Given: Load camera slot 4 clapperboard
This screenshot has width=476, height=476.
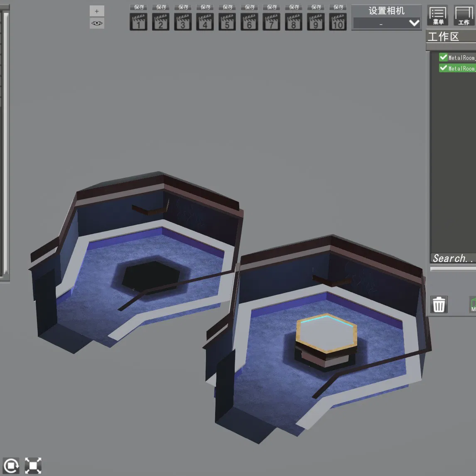Looking at the screenshot, I should point(205,22).
